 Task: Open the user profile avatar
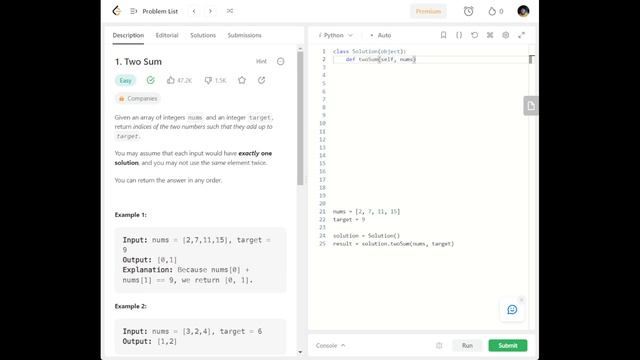(523, 11)
